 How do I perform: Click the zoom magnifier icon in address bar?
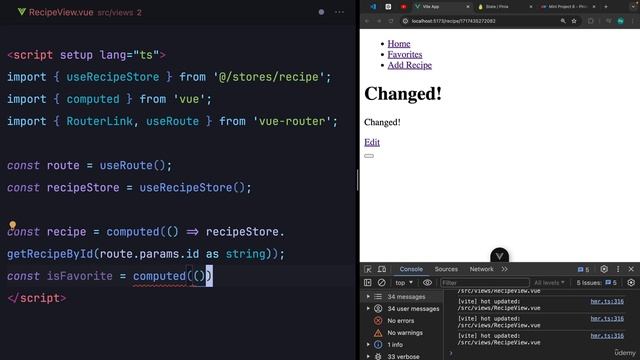coord(563,21)
